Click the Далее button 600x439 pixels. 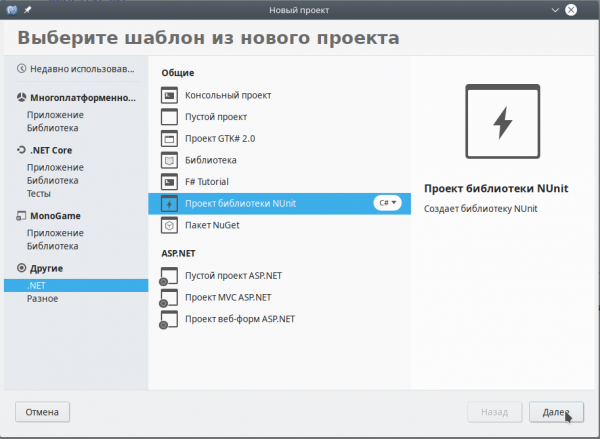(x=555, y=411)
